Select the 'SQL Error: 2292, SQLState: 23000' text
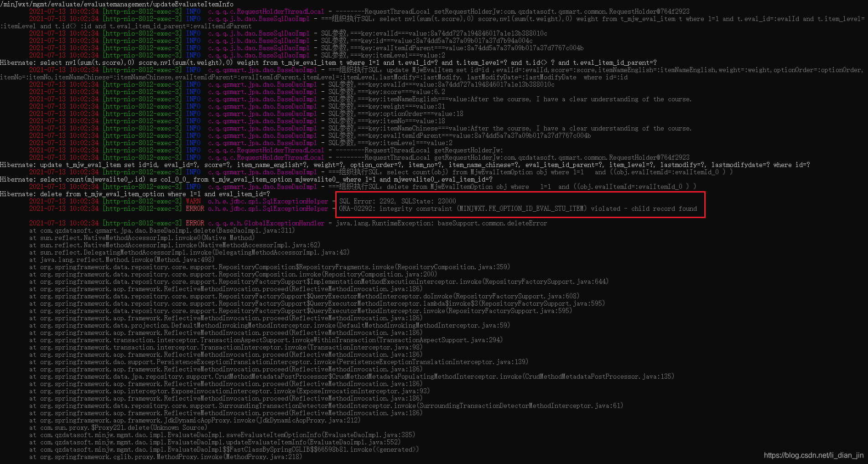 click(397, 201)
